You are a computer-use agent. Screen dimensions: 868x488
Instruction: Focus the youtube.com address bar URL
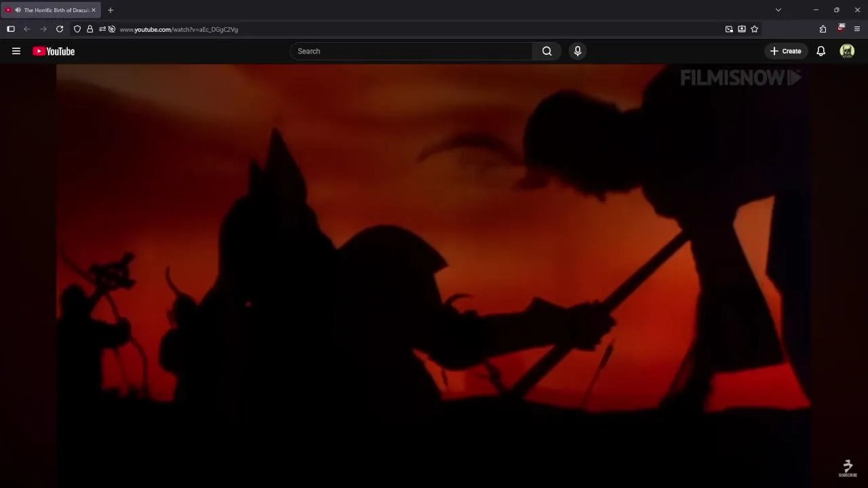tap(179, 29)
